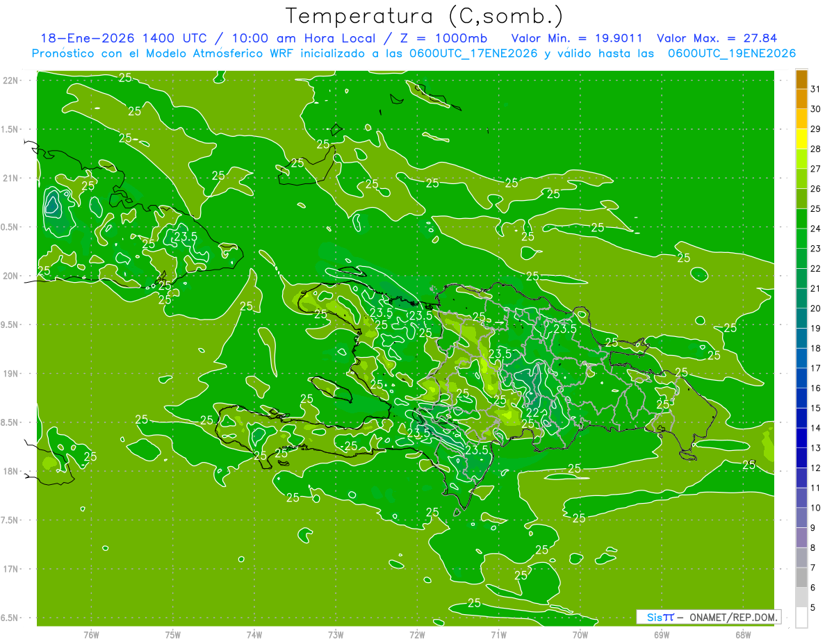
Task: Click the "18N" latitude label
Action: (x=10, y=471)
